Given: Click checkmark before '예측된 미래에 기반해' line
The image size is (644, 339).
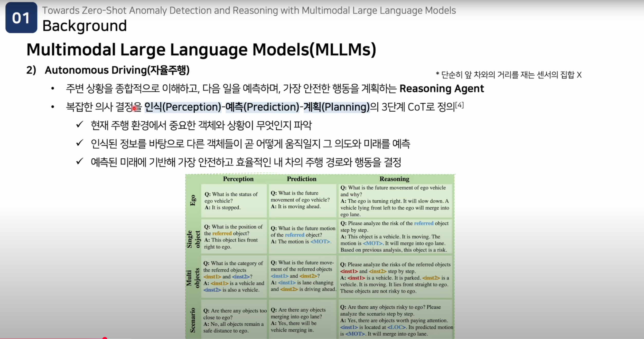Looking at the screenshot, I should point(80,161).
